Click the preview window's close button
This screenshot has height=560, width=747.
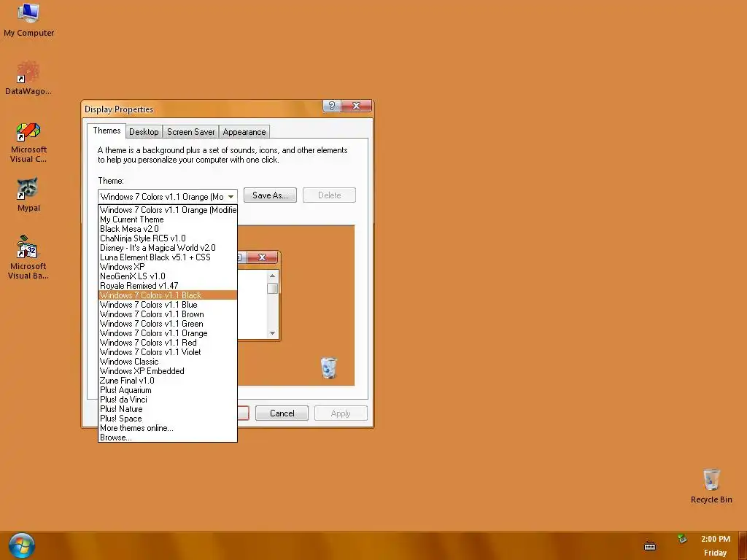[x=262, y=257]
